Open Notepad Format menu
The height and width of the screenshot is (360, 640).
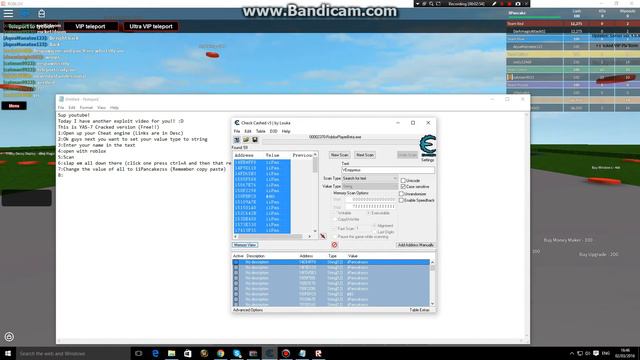coord(86,108)
